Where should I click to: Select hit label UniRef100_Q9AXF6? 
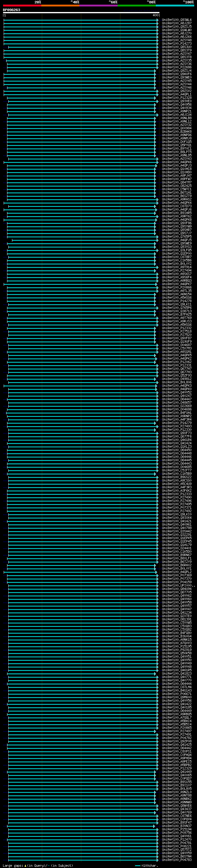pos(177,74)
